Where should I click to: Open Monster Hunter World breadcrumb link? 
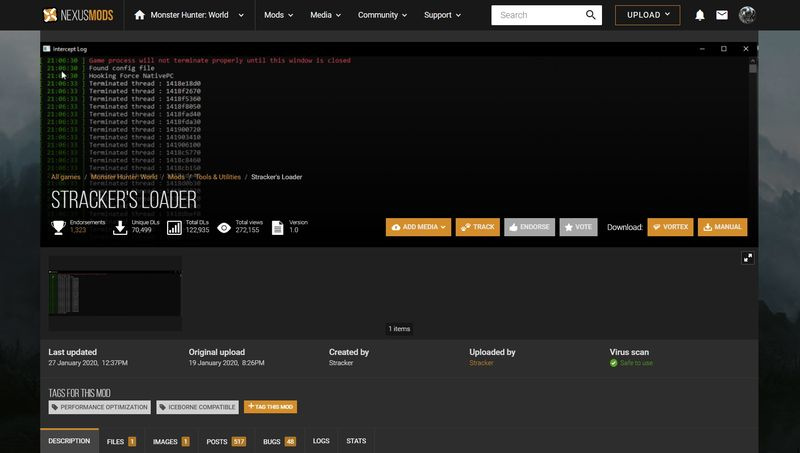124,177
